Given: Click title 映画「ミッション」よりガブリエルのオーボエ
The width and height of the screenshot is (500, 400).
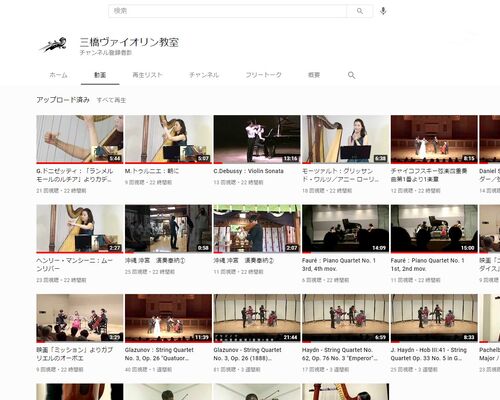Looking at the screenshot, I should [x=75, y=354].
